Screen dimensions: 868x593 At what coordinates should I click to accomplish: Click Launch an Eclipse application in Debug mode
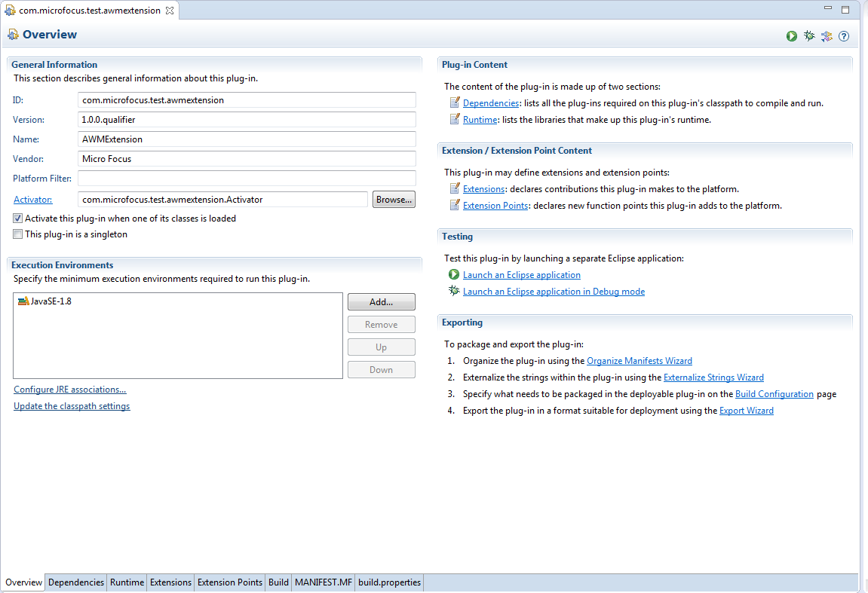tap(554, 291)
